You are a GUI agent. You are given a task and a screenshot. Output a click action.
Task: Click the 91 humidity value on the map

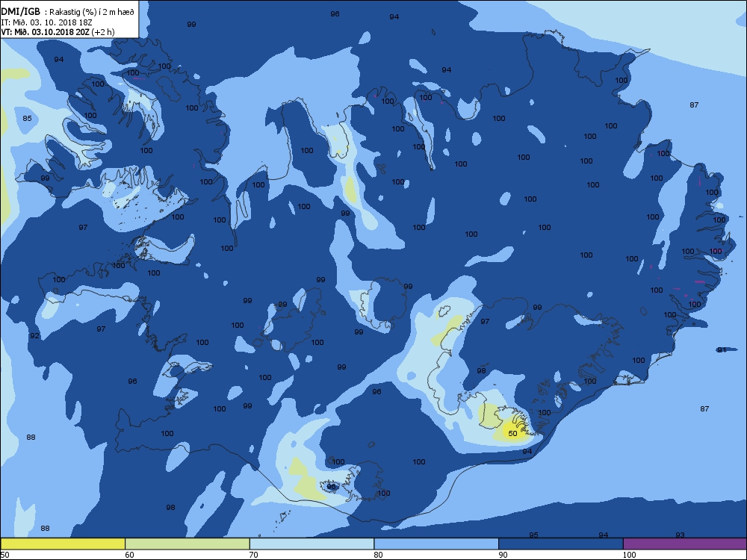(722, 350)
